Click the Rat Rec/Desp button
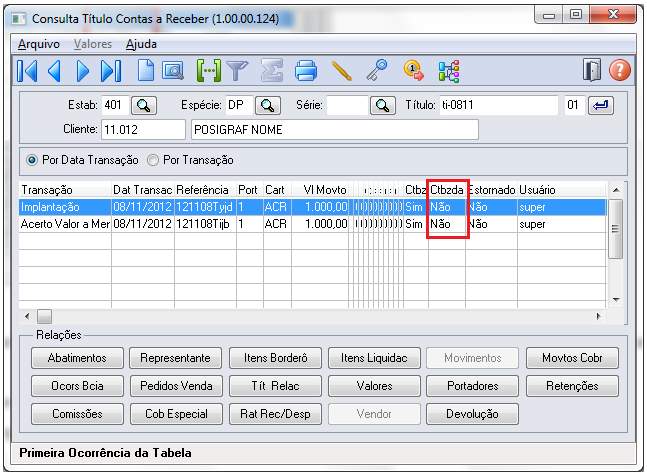The height and width of the screenshot is (475, 647). [x=275, y=414]
